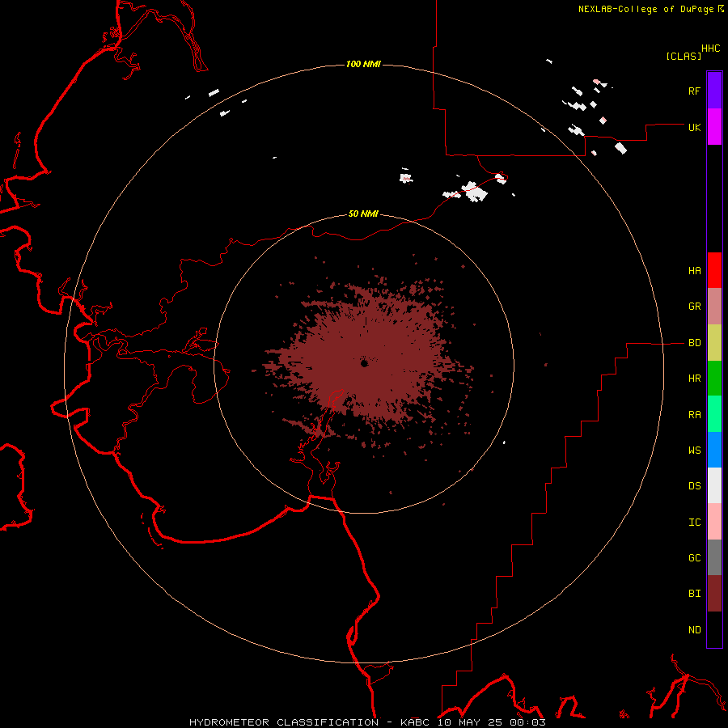Click the HR legend label

(x=694, y=379)
